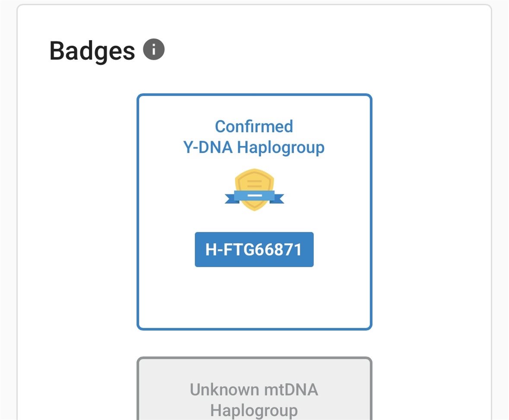Click the gold shield badge icon
Viewport: 509px width, 420px height.
coord(255,189)
